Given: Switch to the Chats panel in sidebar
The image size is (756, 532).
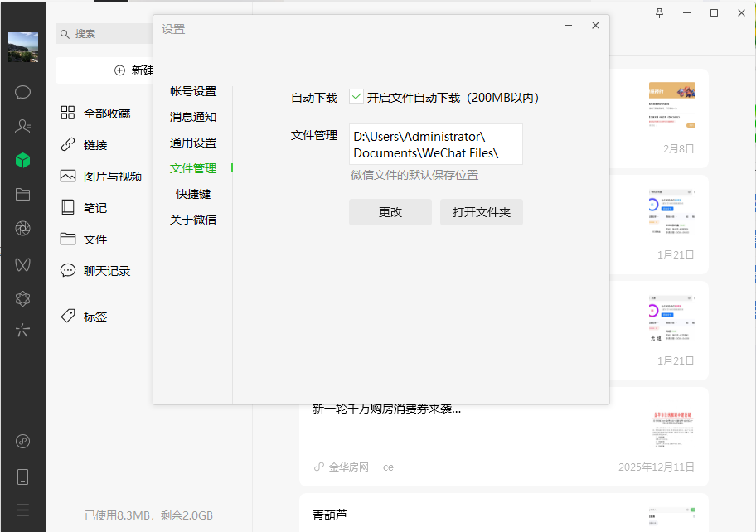Looking at the screenshot, I should coord(22,92).
